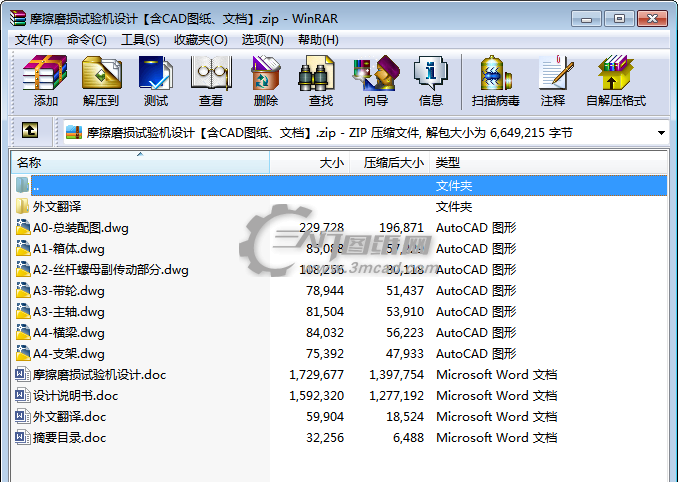The width and height of the screenshot is (679, 482).
Task: Click packed size value 53,910
Action: (x=404, y=312)
